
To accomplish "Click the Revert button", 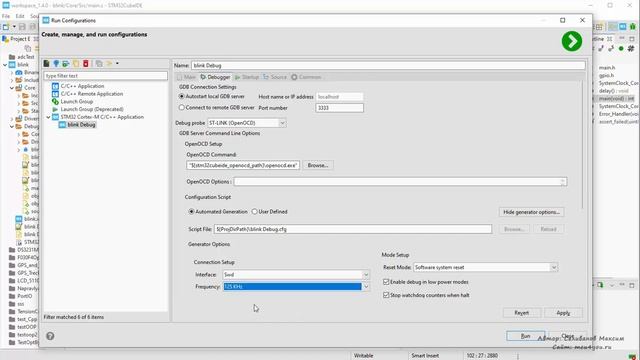I will 521,313.
